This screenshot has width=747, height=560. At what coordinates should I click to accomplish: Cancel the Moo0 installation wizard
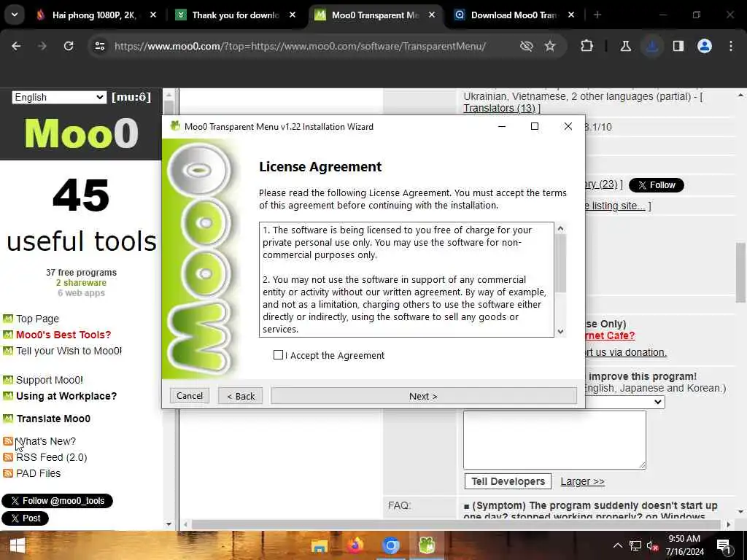[190, 395]
